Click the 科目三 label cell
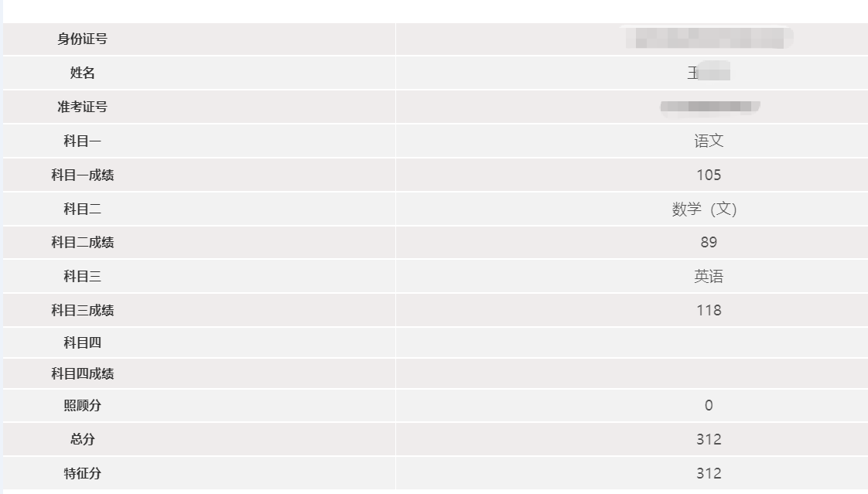Image resolution: width=868 pixels, height=494 pixels. tap(82, 277)
